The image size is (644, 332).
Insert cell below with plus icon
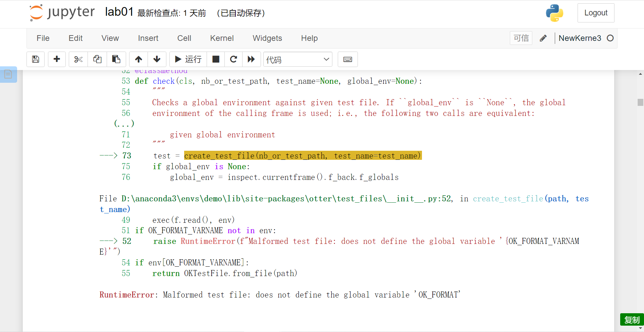pyautogui.click(x=57, y=59)
